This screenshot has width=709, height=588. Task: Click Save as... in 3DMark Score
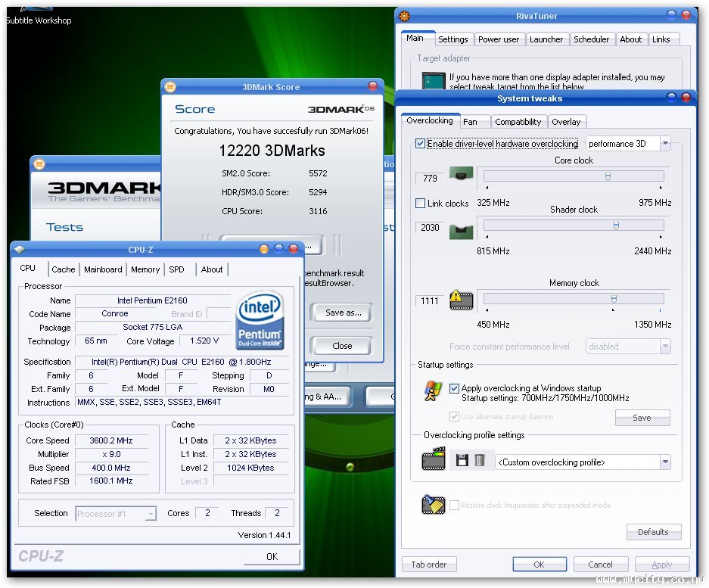pyautogui.click(x=342, y=313)
